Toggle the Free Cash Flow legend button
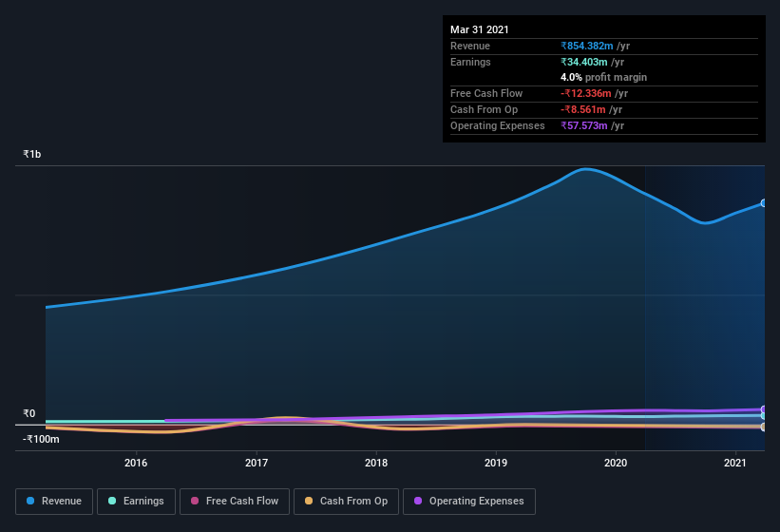 pyautogui.click(x=235, y=502)
